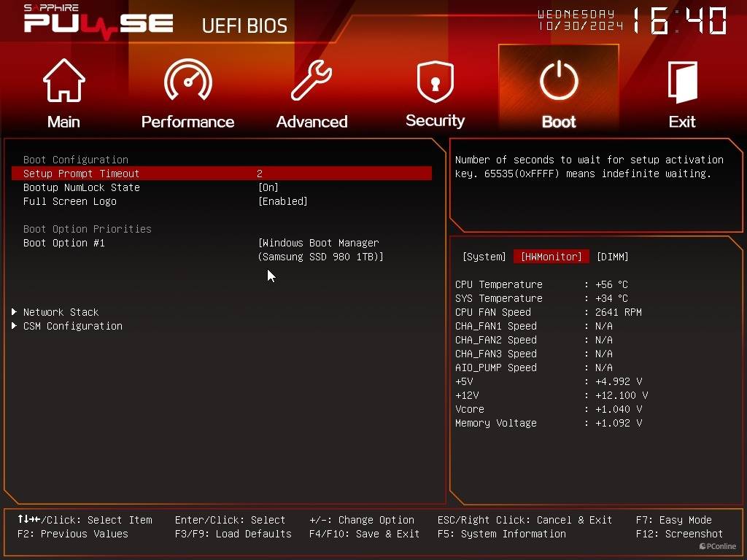
Task: Click the F7: Easy Mode hint
Action: click(x=673, y=520)
